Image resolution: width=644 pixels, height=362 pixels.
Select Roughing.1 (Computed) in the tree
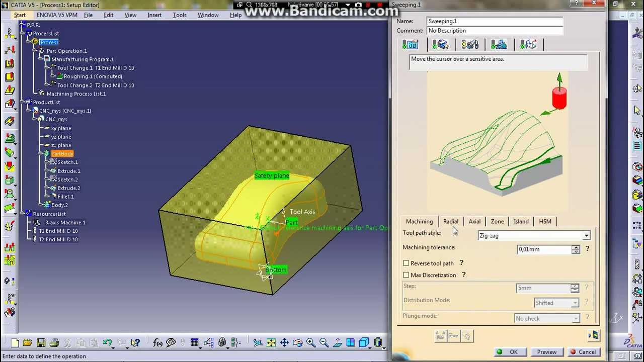click(93, 76)
